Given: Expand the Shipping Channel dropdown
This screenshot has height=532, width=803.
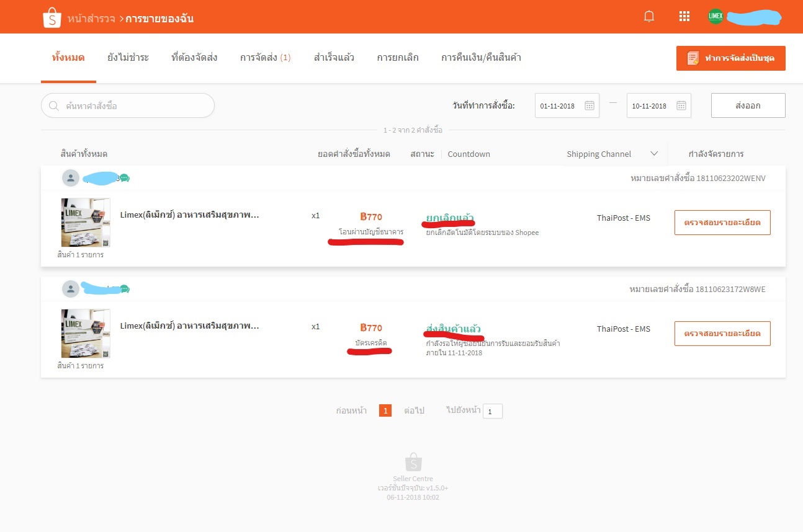Looking at the screenshot, I should click(x=654, y=154).
